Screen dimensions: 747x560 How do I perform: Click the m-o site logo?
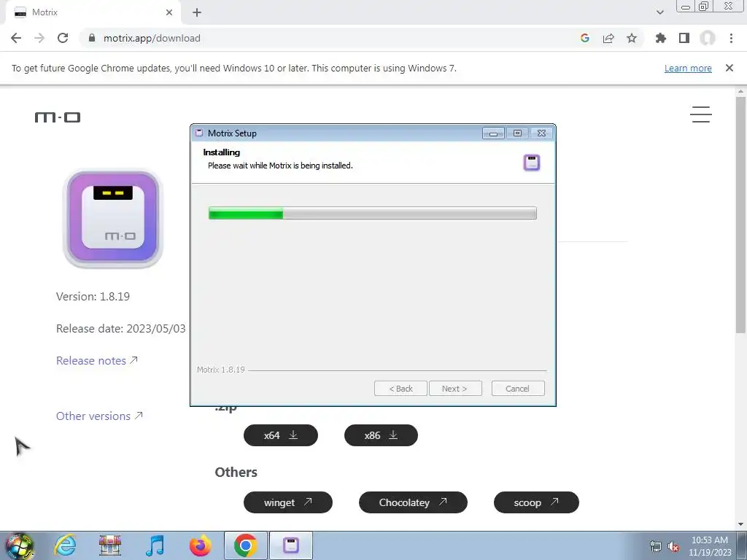tap(58, 117)
